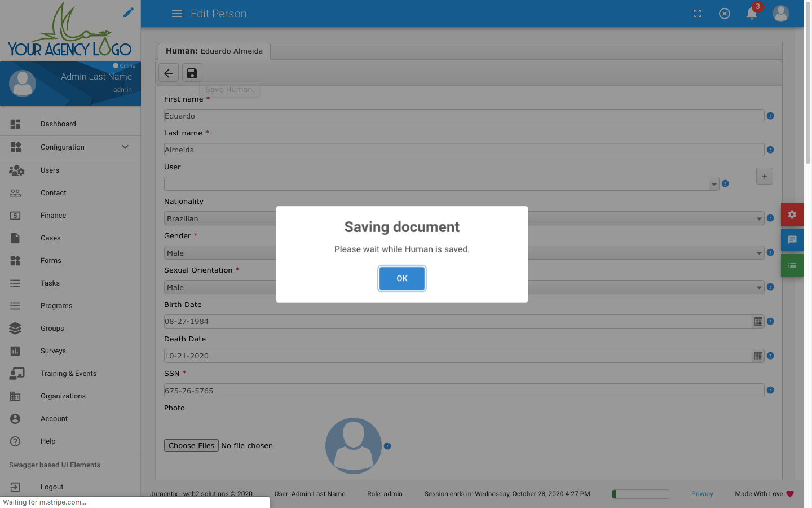
Task: Click Swagger based UI Elements heading
Action: coord(55,465)
